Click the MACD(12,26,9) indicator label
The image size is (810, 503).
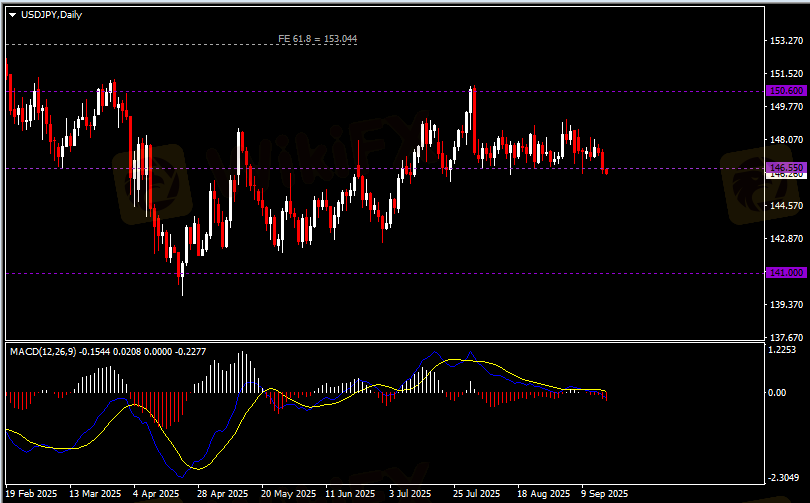pyautogui.click(x=43, y=351)
